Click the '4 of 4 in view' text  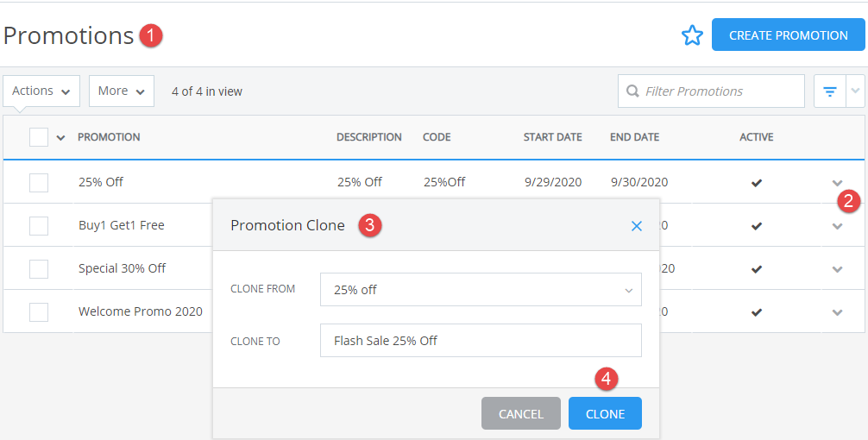(x=207, y=91)
